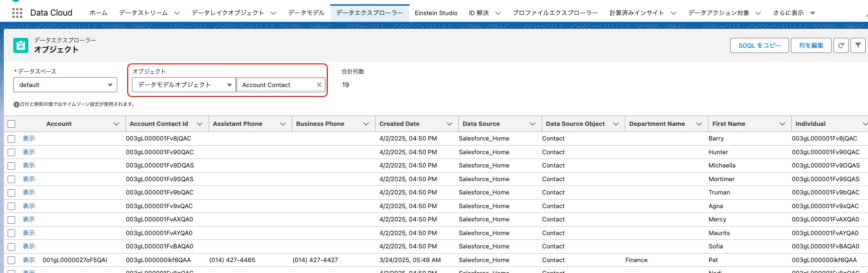The height and width of the screenshot is (273, 868).
Task: Check the row for 003gL000001Fv90QAC
Action: pos(11,152)
